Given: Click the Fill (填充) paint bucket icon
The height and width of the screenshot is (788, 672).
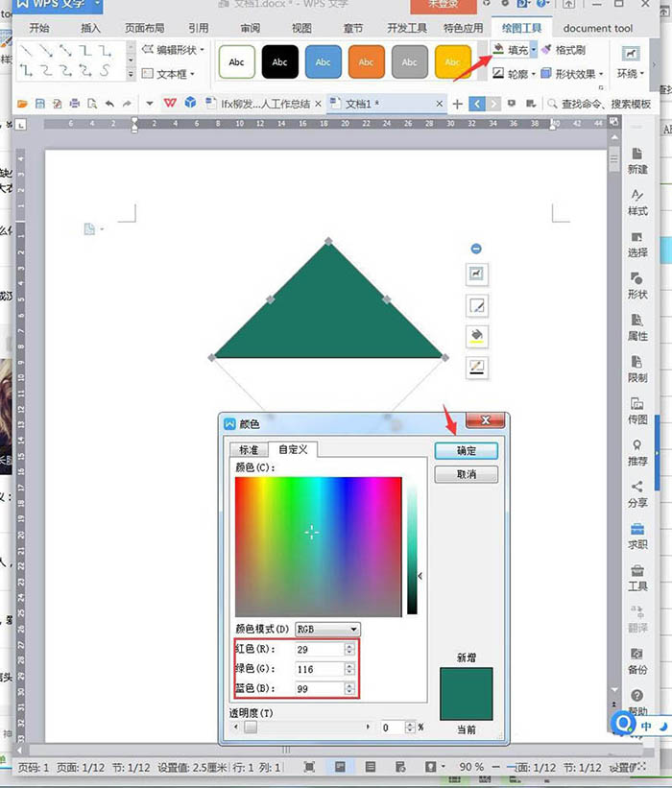Looking at the screenshot, I should (498, 49).
